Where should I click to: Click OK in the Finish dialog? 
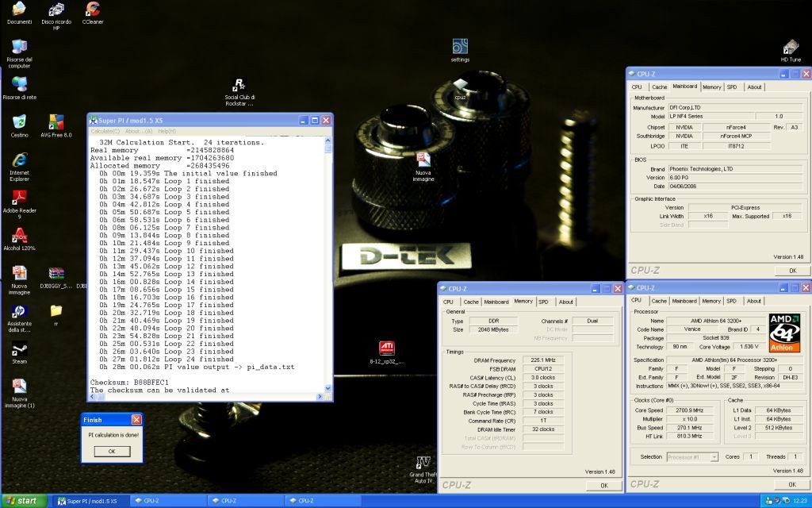(x=112, y=452)
